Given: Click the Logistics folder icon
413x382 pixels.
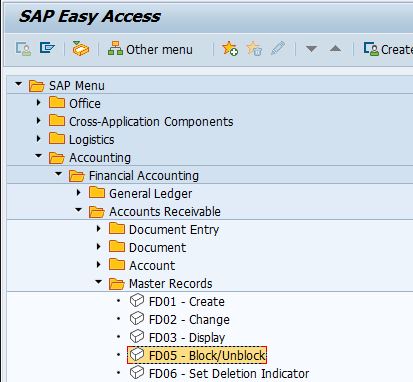Looking at the screenshot, I should [57, 139].
